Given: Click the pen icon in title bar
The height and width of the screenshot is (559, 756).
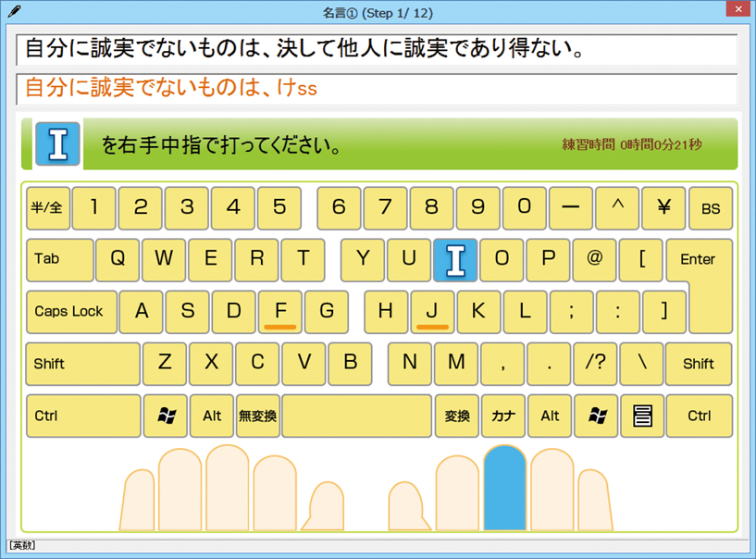Looking at the screenshot, I should (x=12, y=13).
